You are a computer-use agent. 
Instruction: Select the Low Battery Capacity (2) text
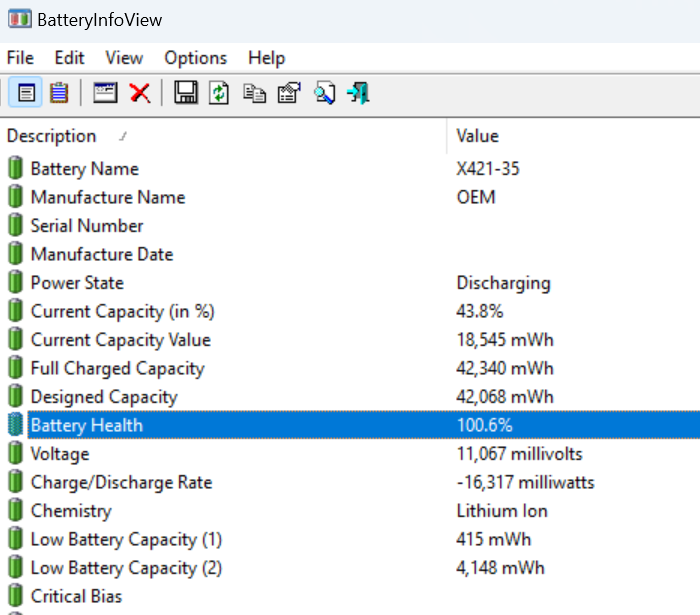click(126, 568)
